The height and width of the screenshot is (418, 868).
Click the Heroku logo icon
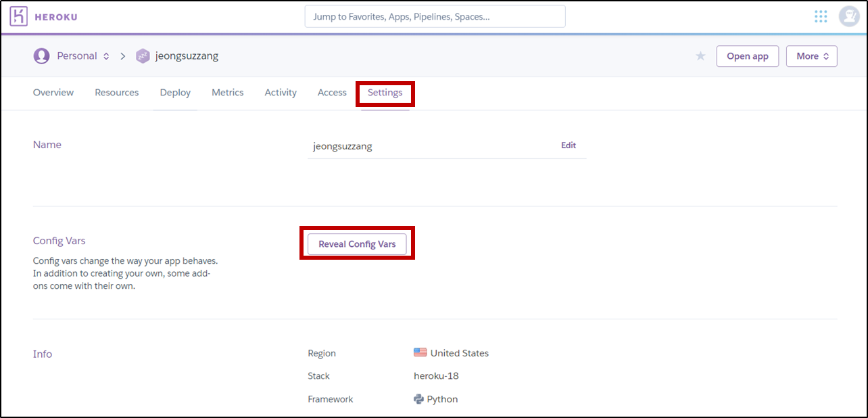[x=19, y=16]
